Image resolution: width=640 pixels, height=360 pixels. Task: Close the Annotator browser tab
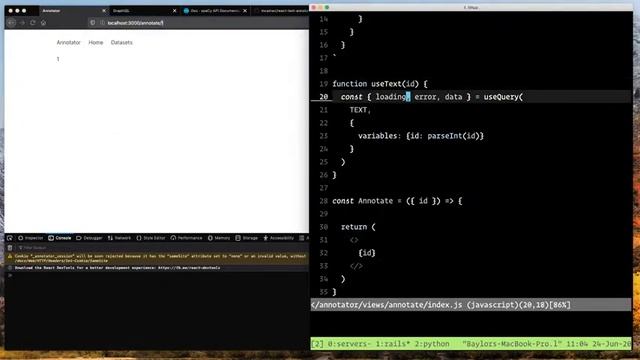104,11
